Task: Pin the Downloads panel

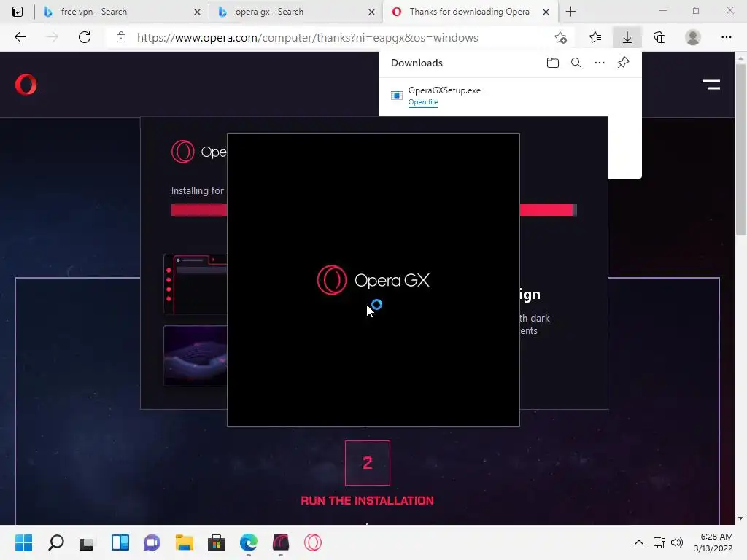Action: (x=623, y=63)
